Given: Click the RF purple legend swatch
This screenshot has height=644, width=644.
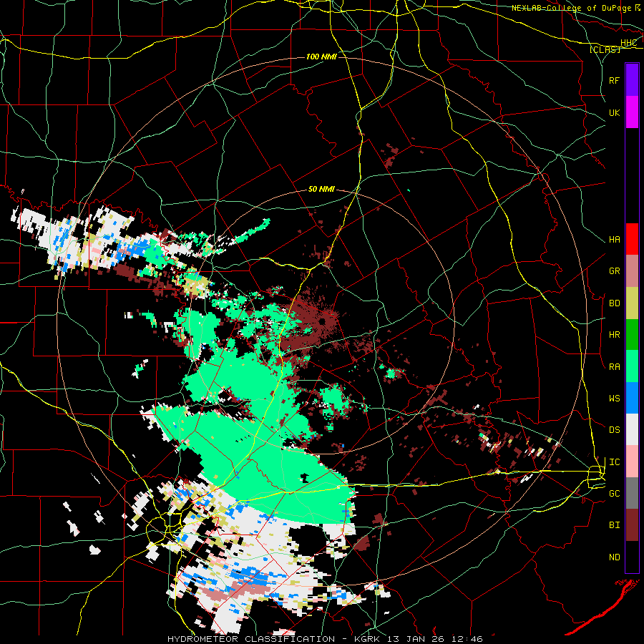Looking at the screenshot, I should (632, 80).
